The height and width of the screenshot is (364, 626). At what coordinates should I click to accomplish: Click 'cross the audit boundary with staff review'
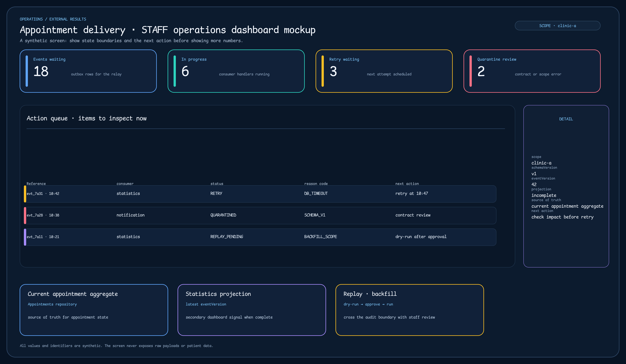390,317
